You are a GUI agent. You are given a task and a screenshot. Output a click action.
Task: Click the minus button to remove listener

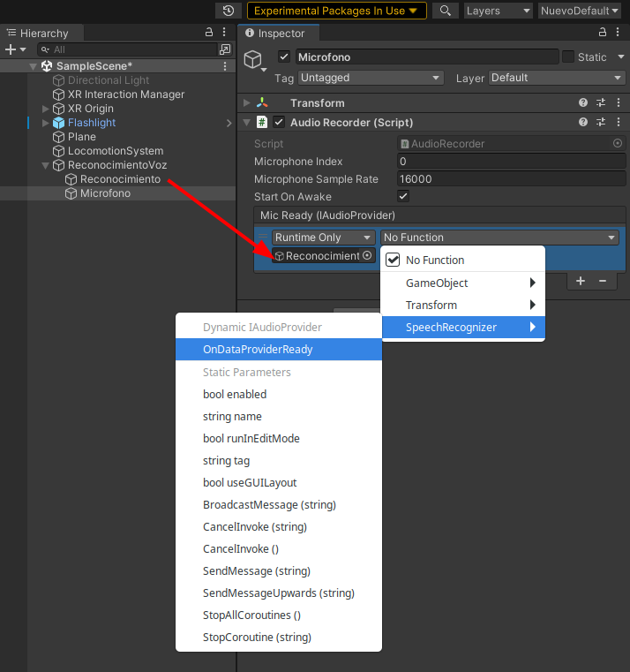click(603, 281)
